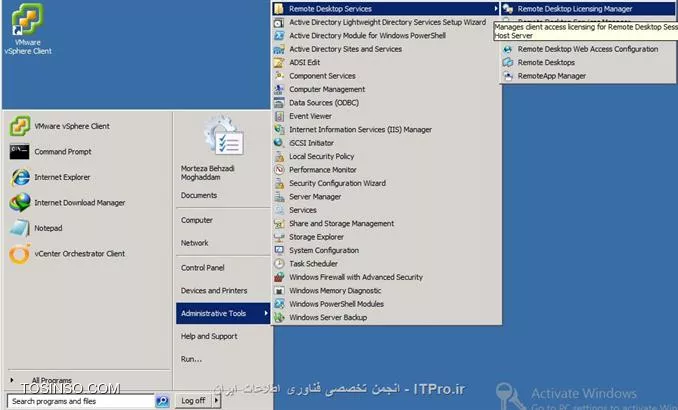
Task: Open Data Sources (ODBC)
Action: [x=324, y=102]
